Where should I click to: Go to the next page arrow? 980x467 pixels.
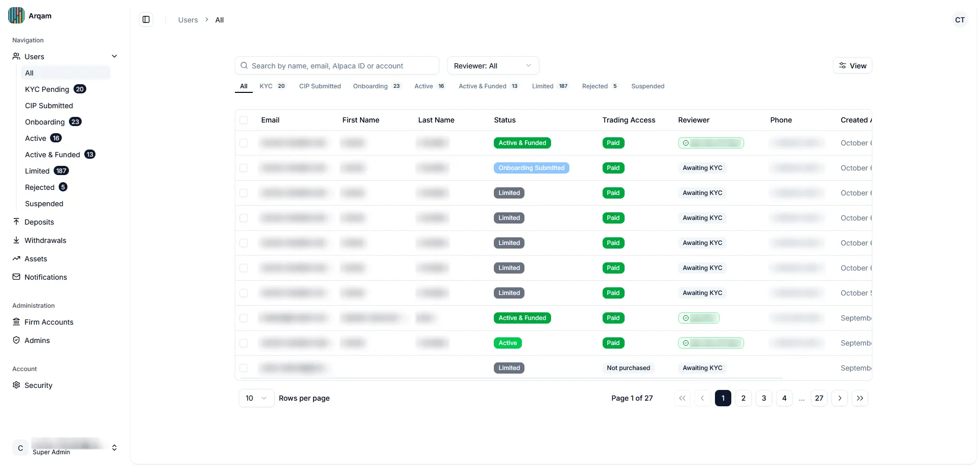[840, 398]
